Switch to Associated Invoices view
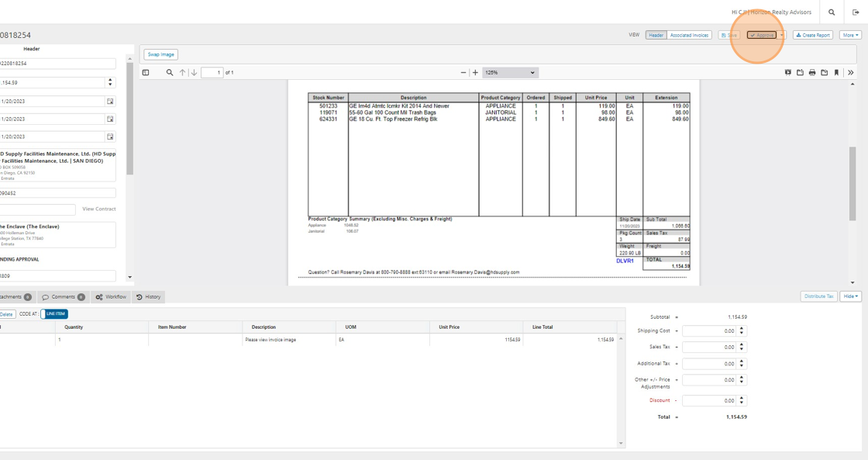Viewport: 868px width, 460px height. [x=689, y=35]
